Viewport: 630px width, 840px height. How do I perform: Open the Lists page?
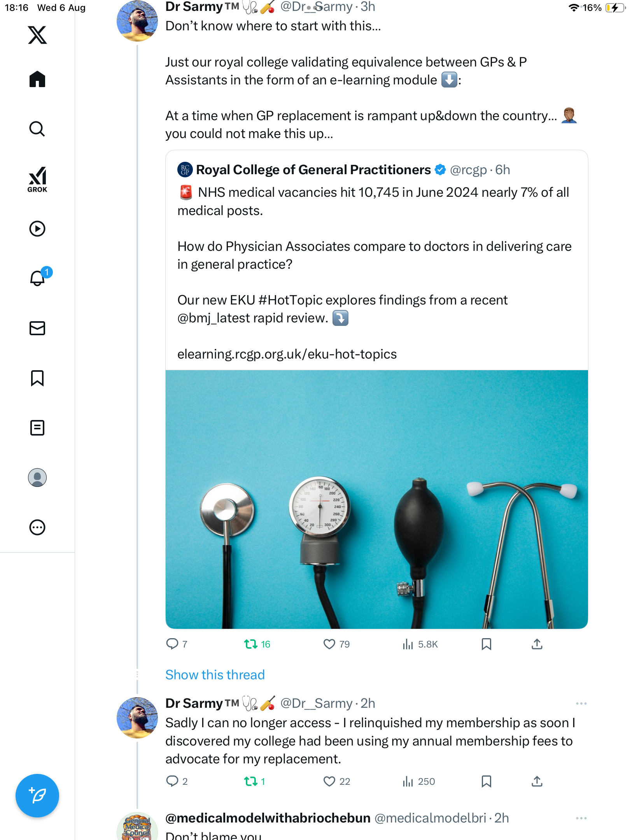(37, 428)
